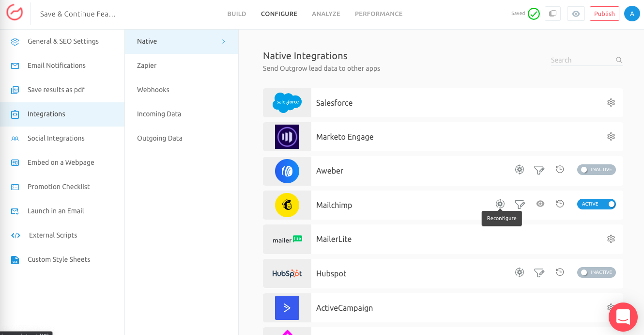The height and width of the screenshot is (335, 644).
Task: Open Email Notifications settings
Action: point(62,65)
